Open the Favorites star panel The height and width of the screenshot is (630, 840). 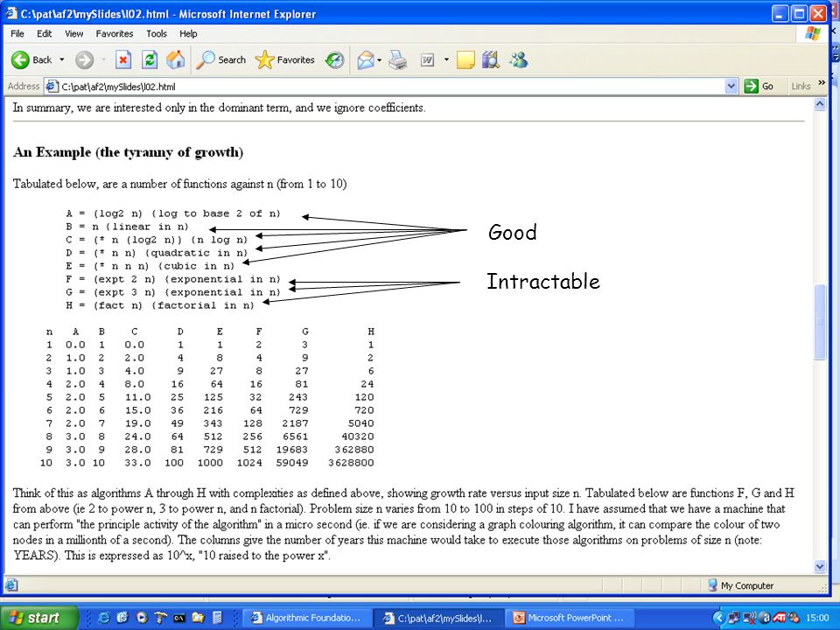pyautogui.click(x=285, y=60)
